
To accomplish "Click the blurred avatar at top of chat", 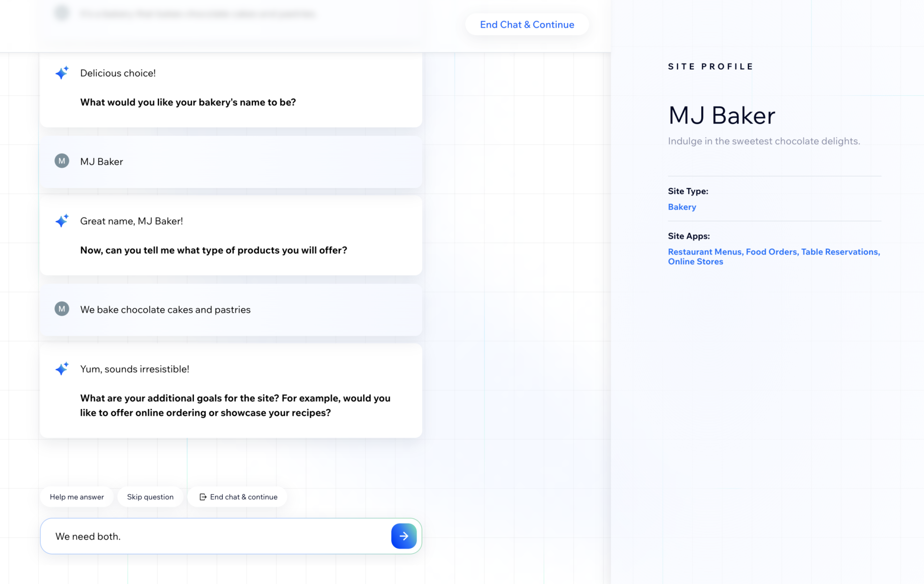I will click(62, 13).
